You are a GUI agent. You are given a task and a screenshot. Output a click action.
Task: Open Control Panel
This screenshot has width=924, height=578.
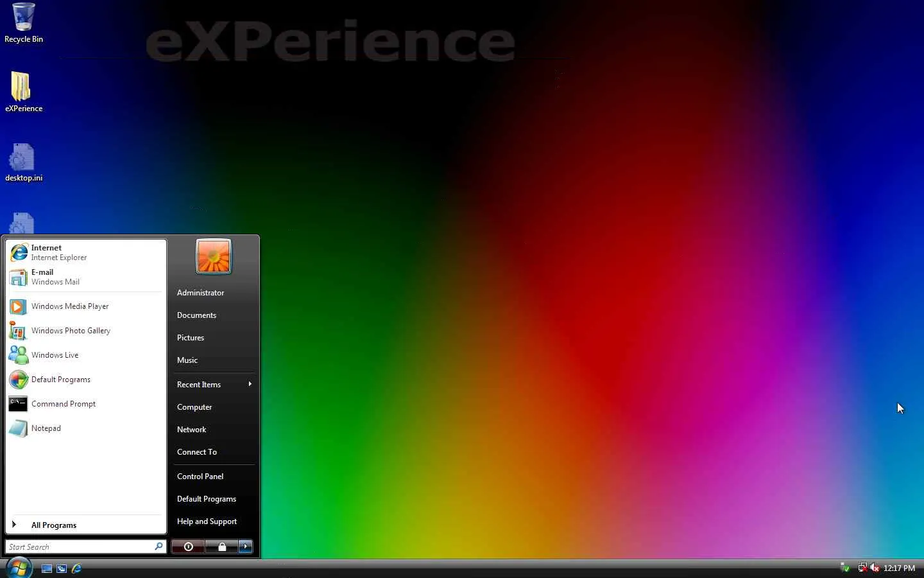tap(214, 477)
